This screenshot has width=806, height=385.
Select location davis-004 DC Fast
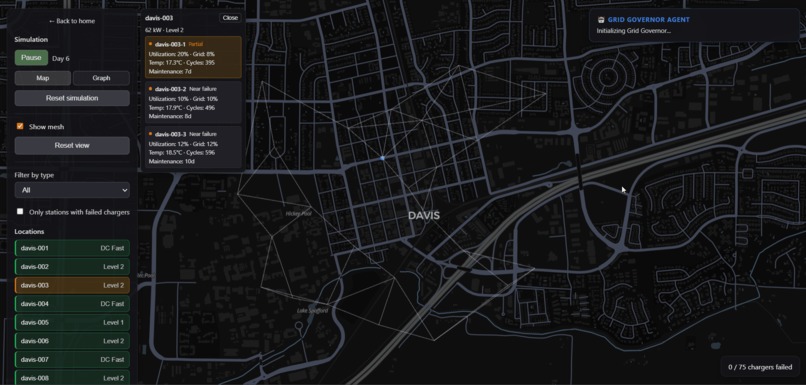[x=72, y=304]
